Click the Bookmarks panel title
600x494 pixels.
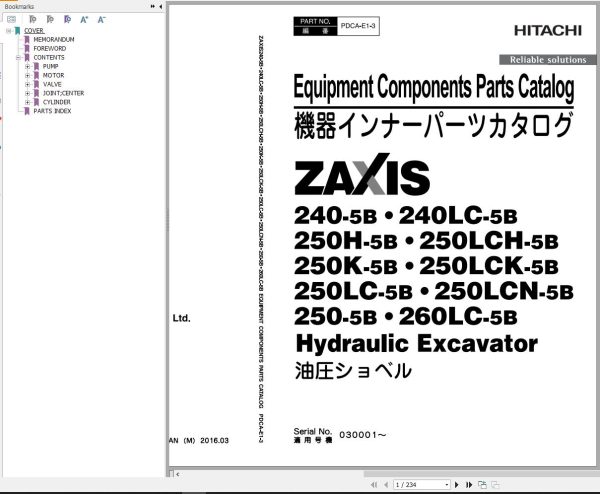point(19,6)
